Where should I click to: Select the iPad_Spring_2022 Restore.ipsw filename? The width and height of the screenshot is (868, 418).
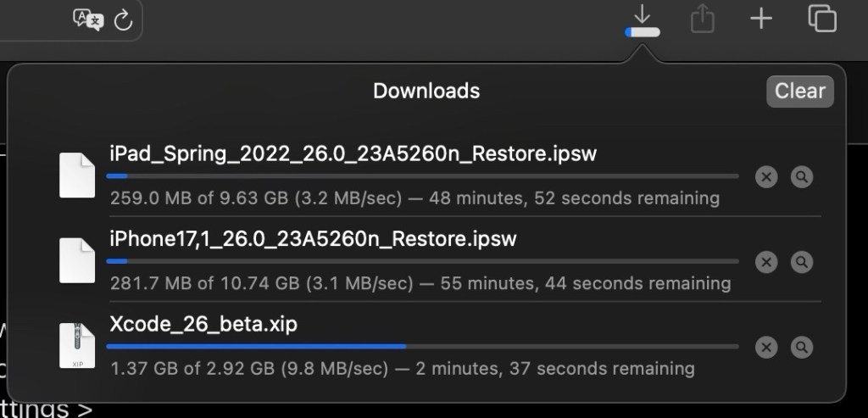tap(354, 154)
